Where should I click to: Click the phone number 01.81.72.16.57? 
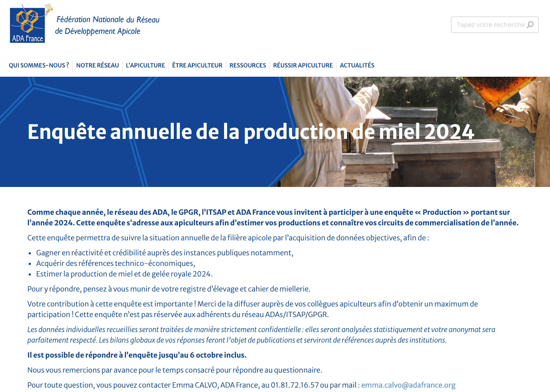295,385
